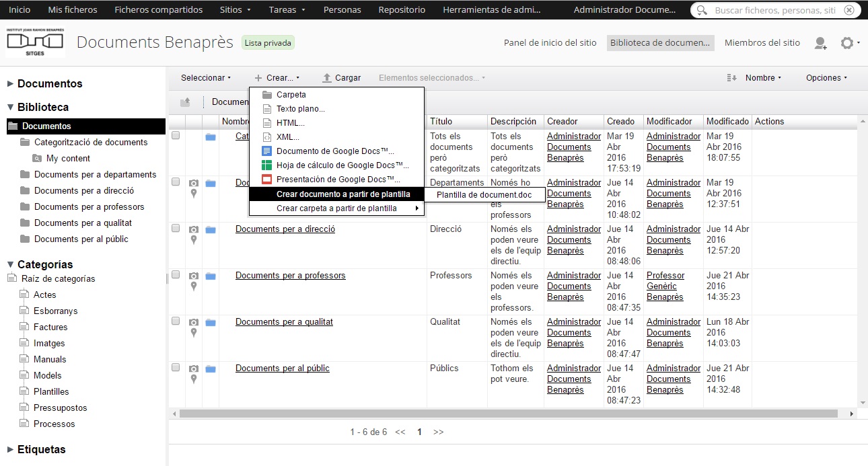Tick the checkbox for the Departaments row

(x=176, y=182)
